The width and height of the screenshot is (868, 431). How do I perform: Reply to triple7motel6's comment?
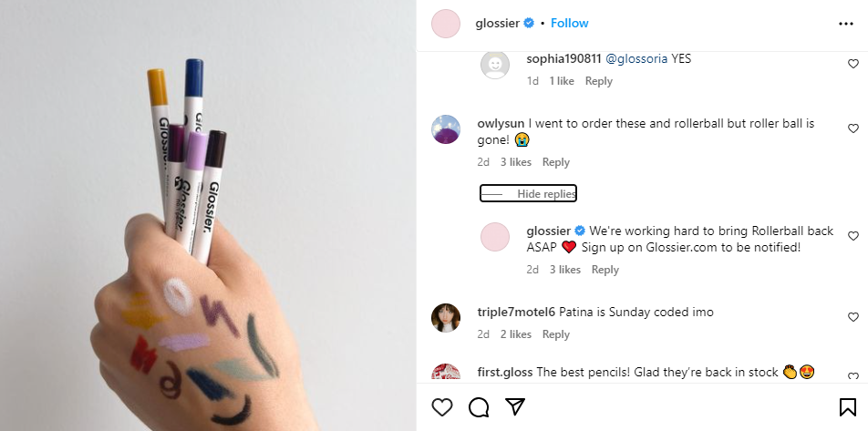[556, 334]
